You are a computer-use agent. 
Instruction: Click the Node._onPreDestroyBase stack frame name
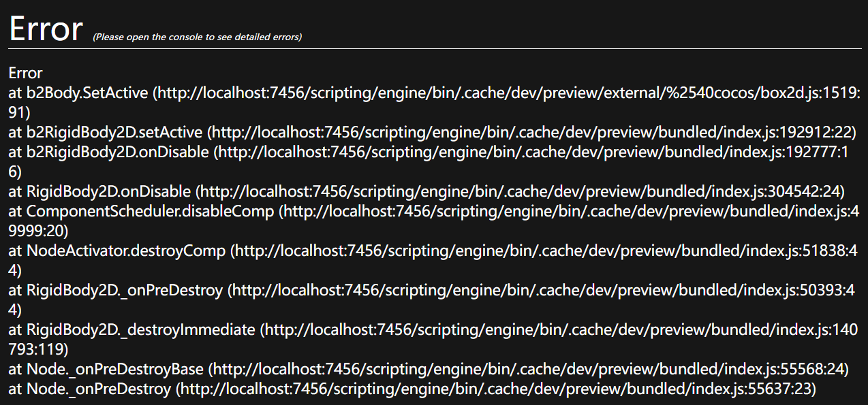(115, 369)
